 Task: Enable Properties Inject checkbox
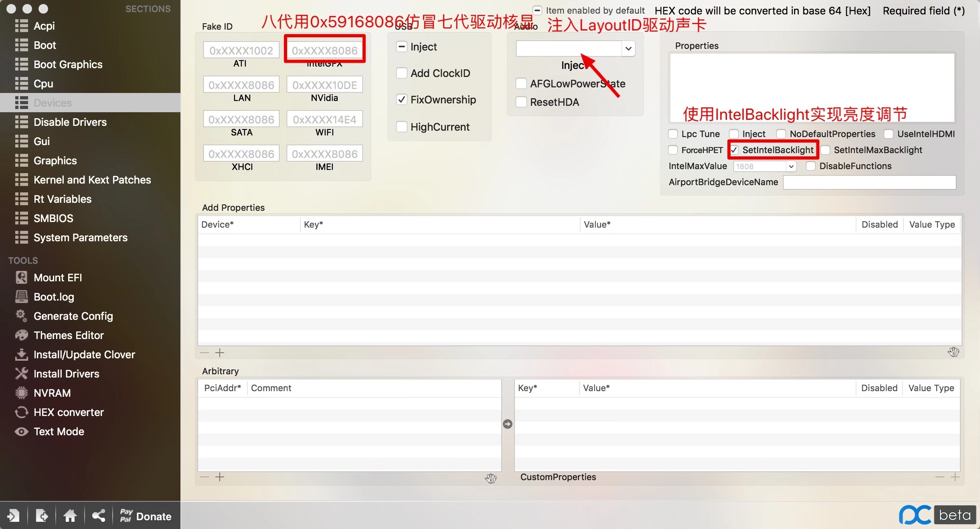pos(734,134)
